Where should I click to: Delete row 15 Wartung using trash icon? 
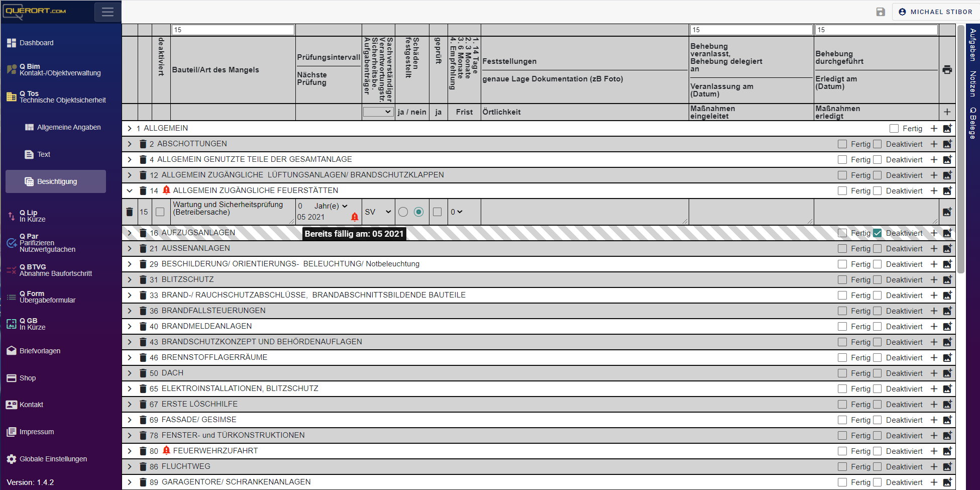130,212
